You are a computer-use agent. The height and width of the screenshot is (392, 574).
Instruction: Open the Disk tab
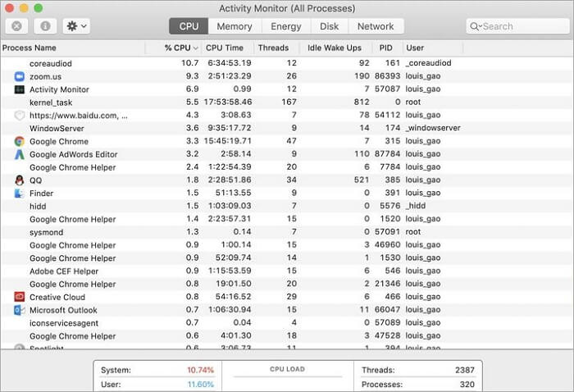330,26
